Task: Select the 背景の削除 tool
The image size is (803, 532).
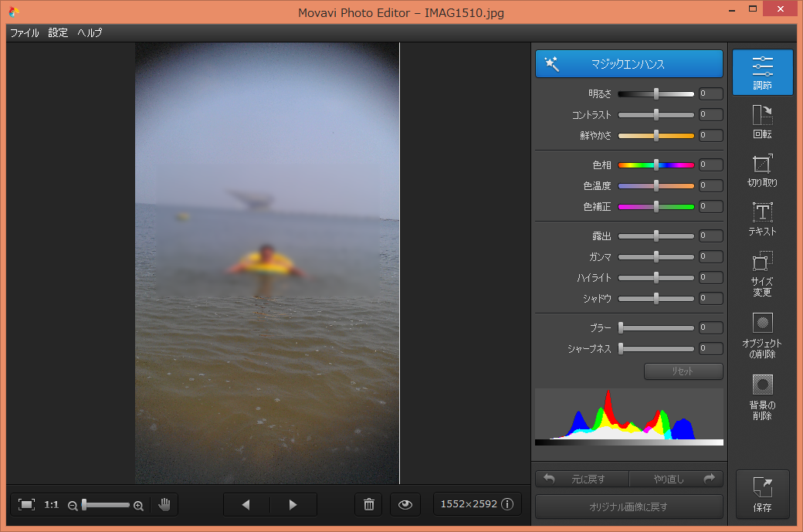Action: point(763,397)
